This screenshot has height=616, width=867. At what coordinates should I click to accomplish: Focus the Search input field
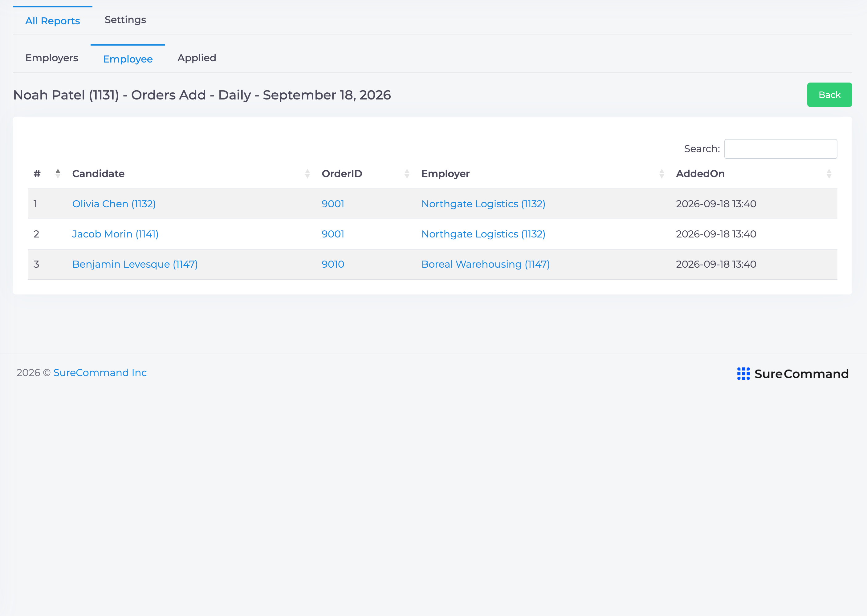click(x=780, y=149)
